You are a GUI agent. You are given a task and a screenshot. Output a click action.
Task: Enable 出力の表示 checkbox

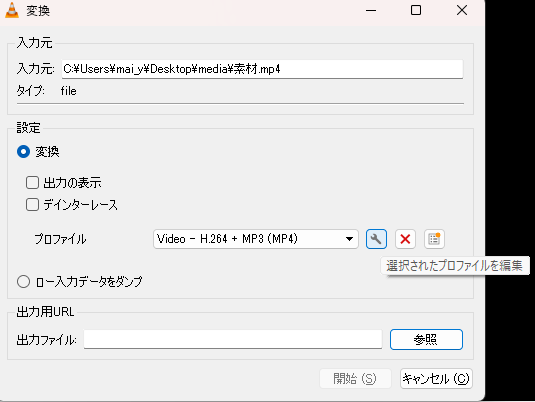point(32,183)
